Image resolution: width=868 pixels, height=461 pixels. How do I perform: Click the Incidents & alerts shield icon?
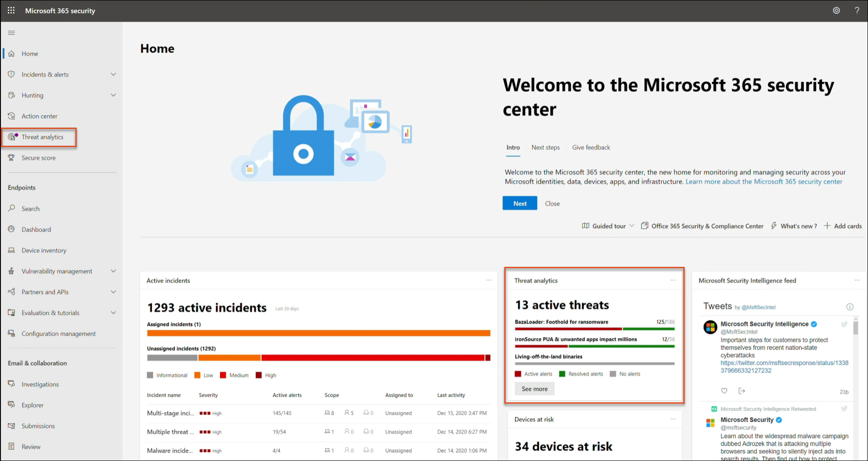pyautogui.click(x=12, y=75)
